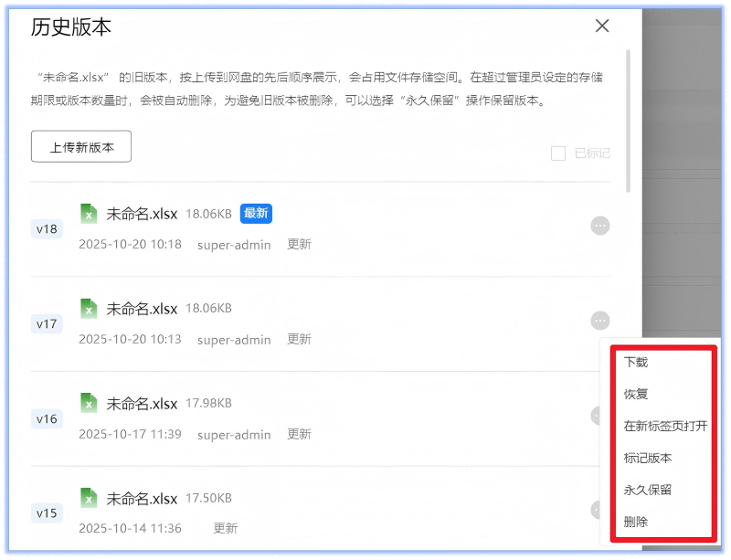Click the v15 Excel file icon

[89, 498]
